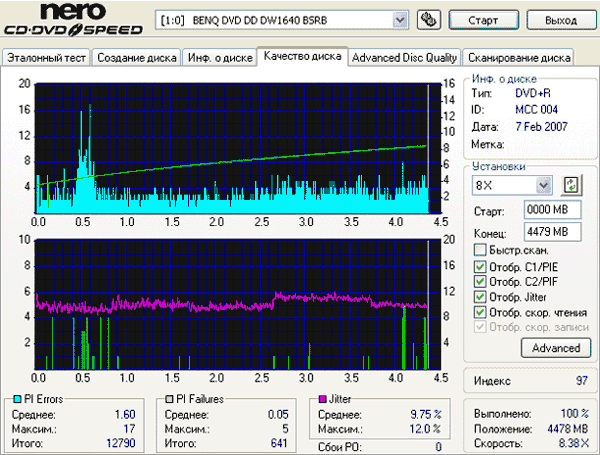This screenshot has height=455, width=600.
Task: Click the cyan PI Errors legend square
Action: coord(14,399)
